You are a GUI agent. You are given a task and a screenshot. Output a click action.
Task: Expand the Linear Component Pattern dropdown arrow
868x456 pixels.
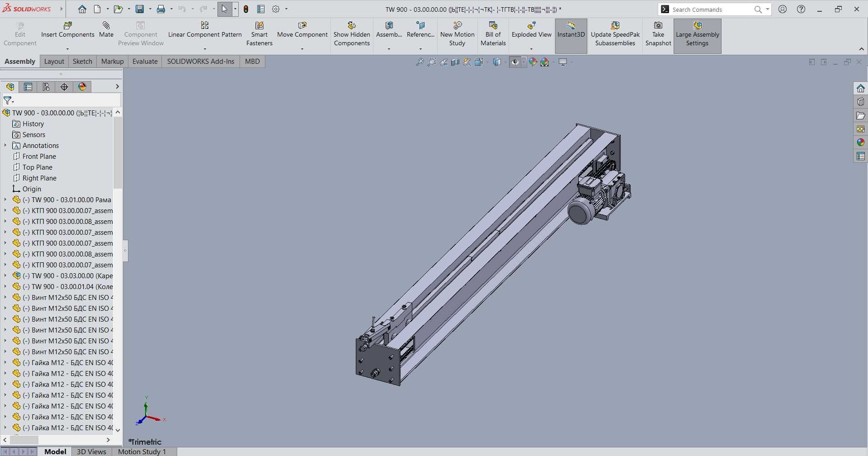point(205,49)
